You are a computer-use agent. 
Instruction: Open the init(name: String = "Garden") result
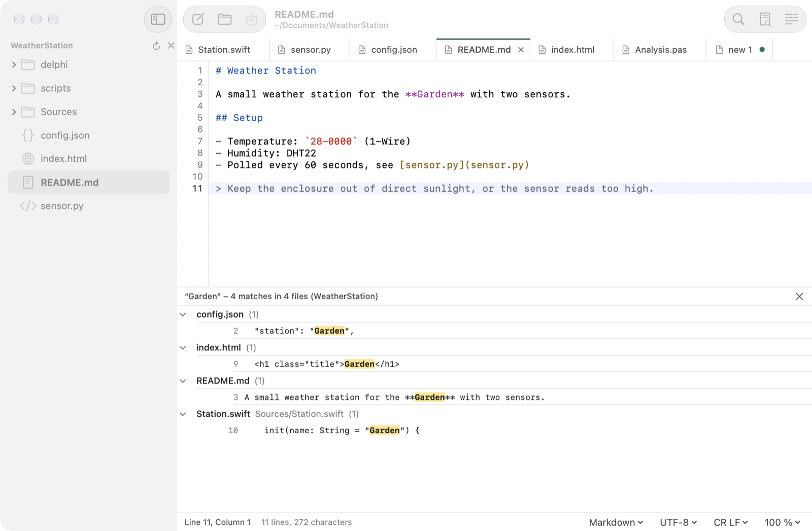click(495, 431)
